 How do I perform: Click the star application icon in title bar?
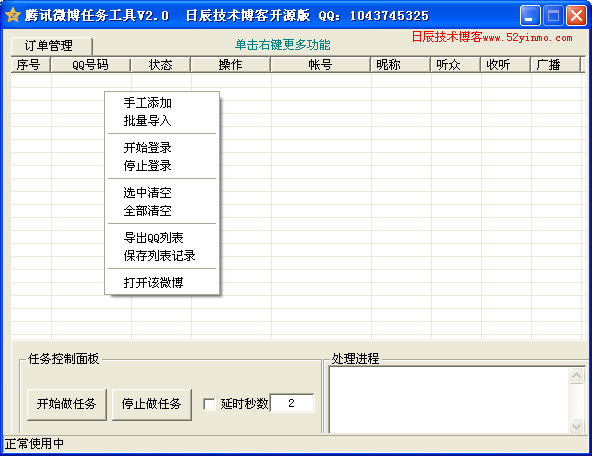(12, 15)
